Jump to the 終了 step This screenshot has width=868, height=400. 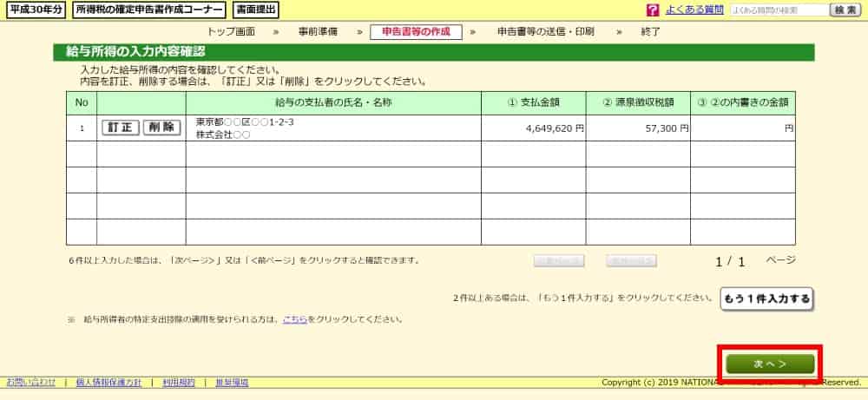(x=650, y=31)
